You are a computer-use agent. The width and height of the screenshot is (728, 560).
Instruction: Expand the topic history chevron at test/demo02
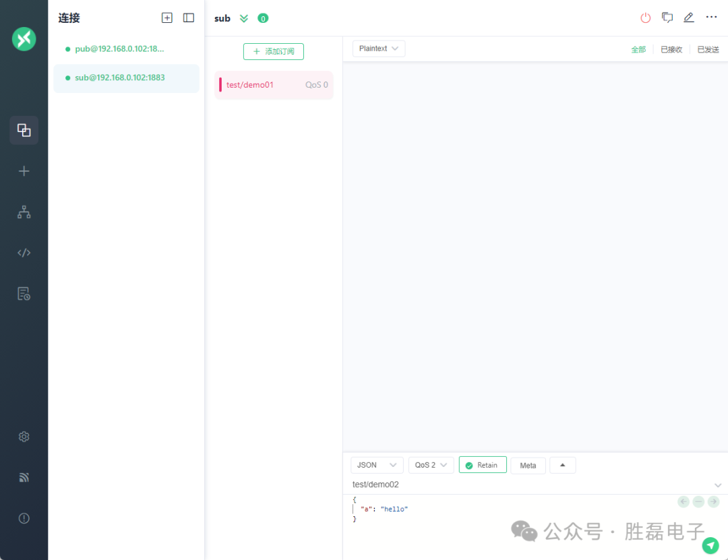click(x=718, y=485)
